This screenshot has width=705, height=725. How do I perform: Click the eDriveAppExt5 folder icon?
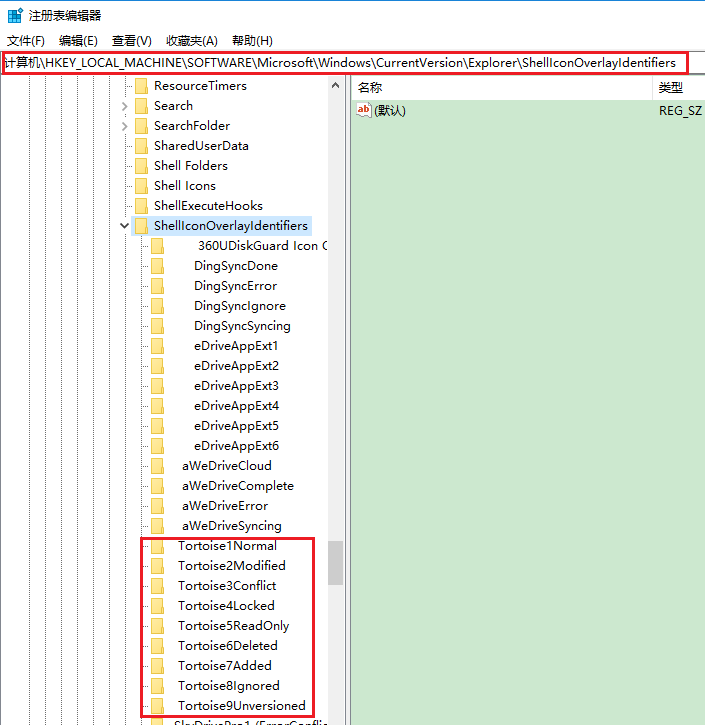157,426
